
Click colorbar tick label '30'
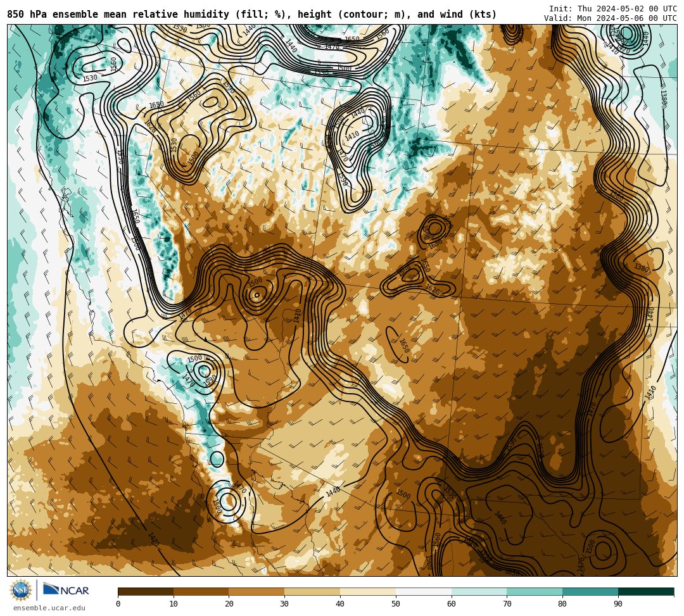click(285, 604)
